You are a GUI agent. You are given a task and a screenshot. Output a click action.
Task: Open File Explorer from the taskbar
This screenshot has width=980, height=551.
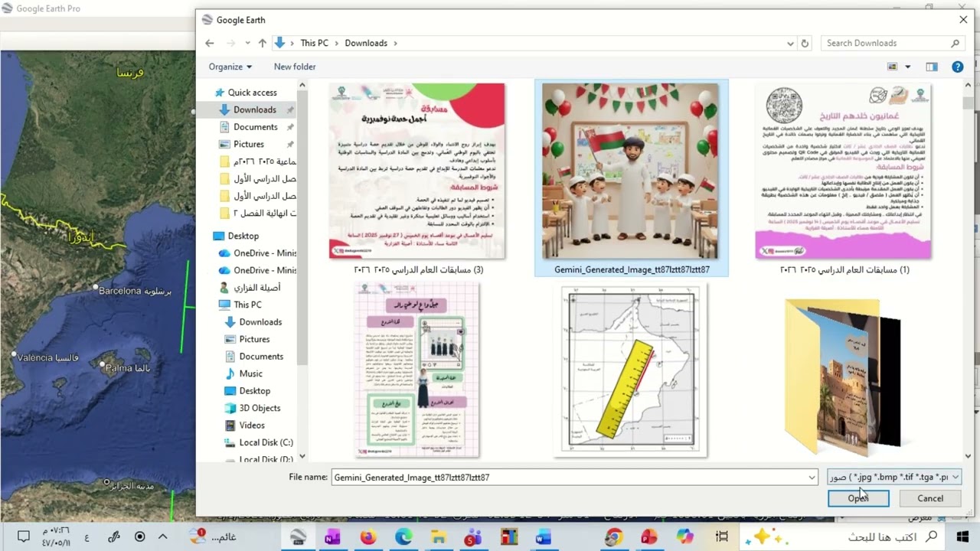[439, 536]
